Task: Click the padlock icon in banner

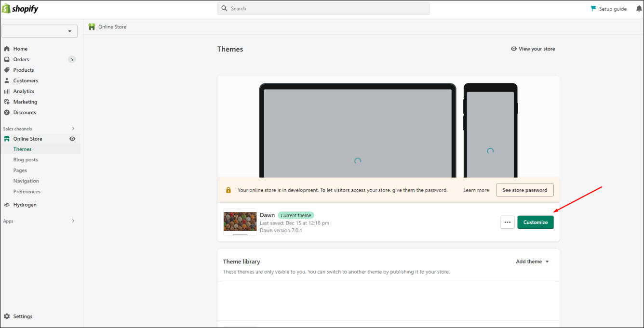Action: [x=228, y=190]
